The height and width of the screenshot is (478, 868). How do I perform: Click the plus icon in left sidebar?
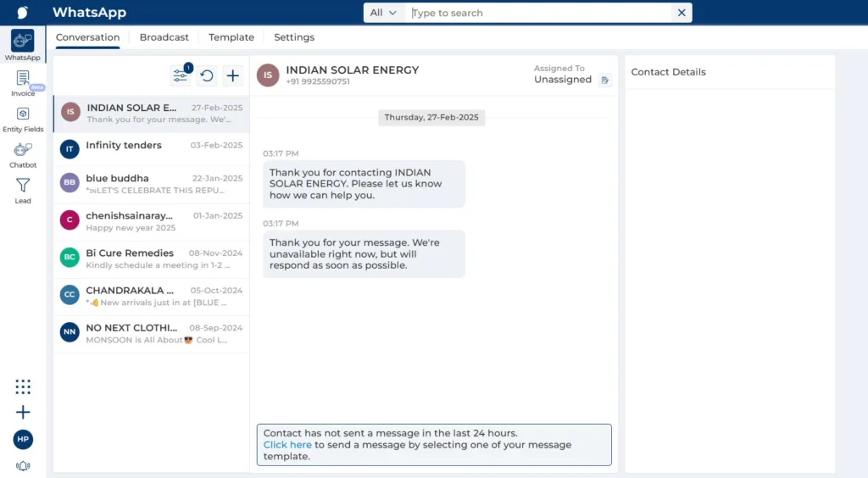[x=23, y=412]
